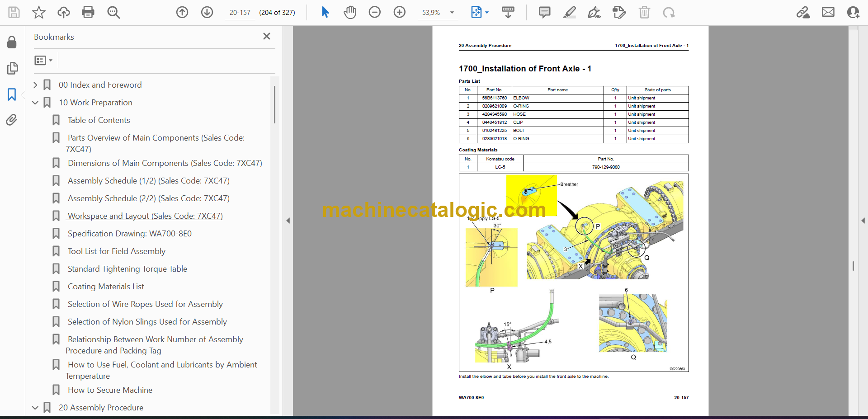Activate the hand pan tool
The width and height of the screenshot is (868, 419).
tap(350, 12)
